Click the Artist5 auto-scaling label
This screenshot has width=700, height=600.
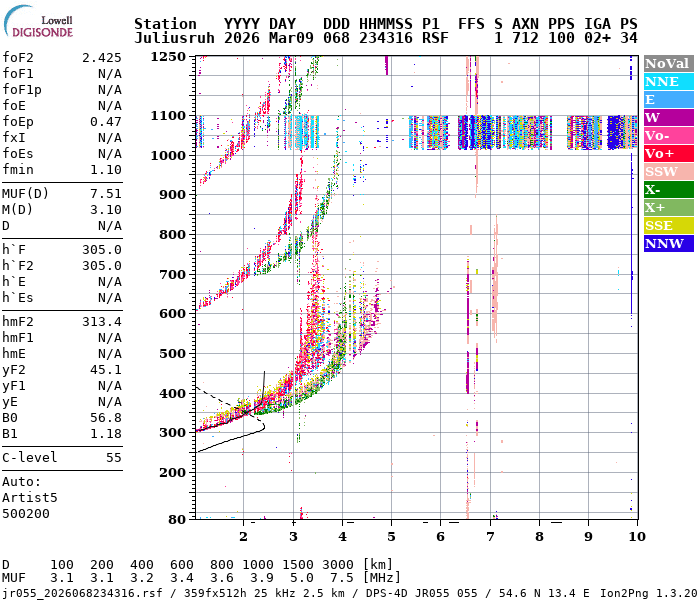pos(30,497)
